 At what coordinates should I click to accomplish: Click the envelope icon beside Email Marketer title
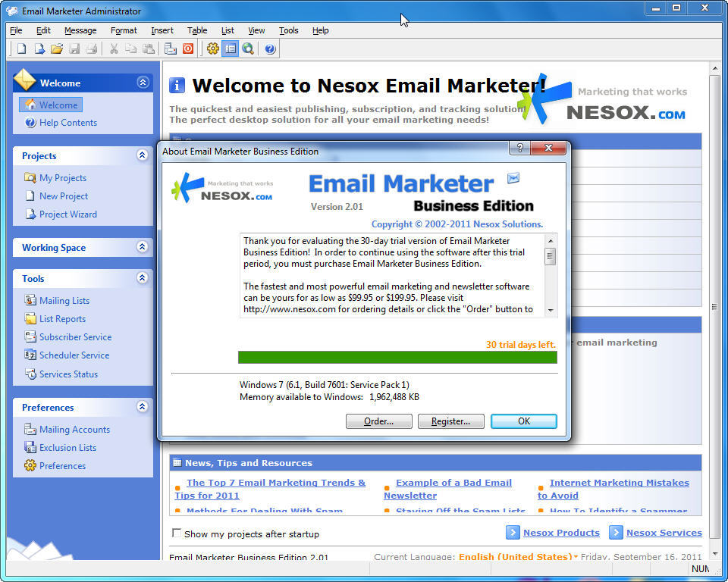point(513,178)
